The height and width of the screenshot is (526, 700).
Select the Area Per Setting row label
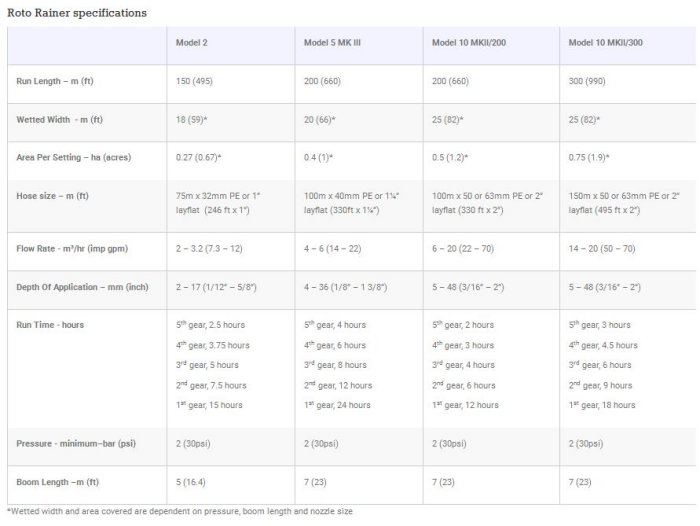click(74, 158)
